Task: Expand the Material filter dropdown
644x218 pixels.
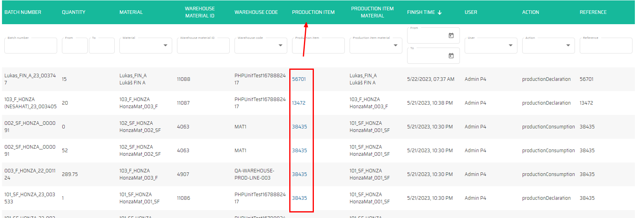Action: coord(165,46)
